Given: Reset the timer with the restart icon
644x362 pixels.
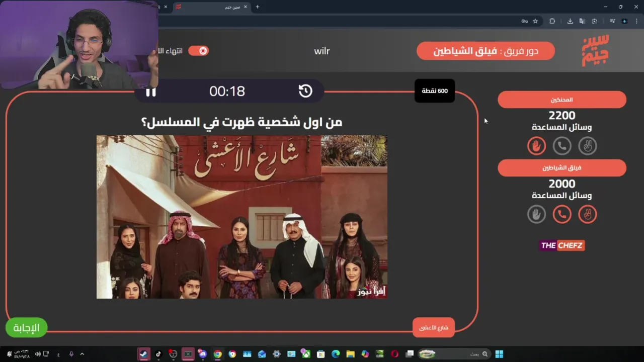Looking at the screenshot, I should pos(305,91).
